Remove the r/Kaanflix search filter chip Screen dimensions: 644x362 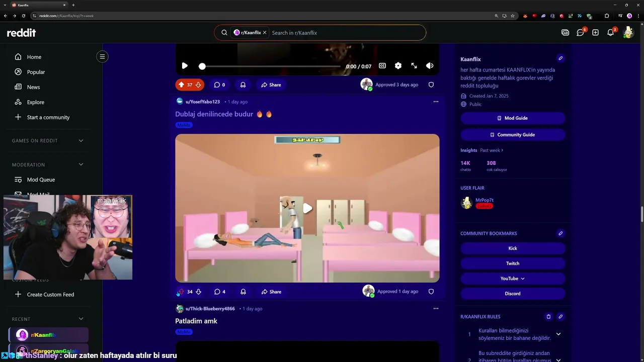point(265,33)
